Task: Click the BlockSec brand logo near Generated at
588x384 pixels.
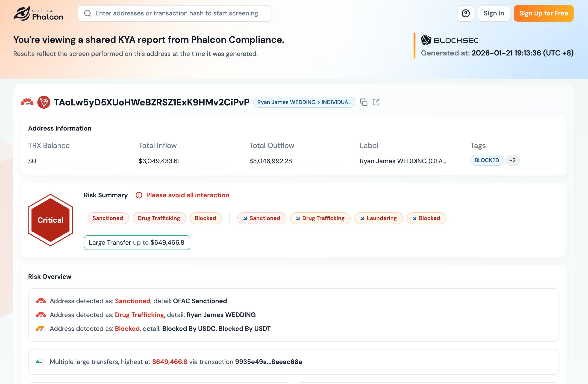Action: tap(450, 40)
